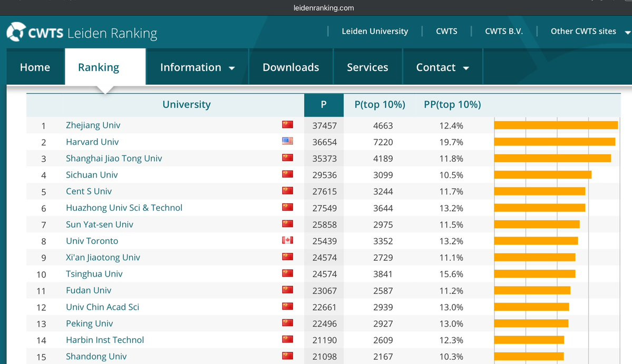
Task: Click China flag in Fudan Univ row
Action: [x=287, y=290]
